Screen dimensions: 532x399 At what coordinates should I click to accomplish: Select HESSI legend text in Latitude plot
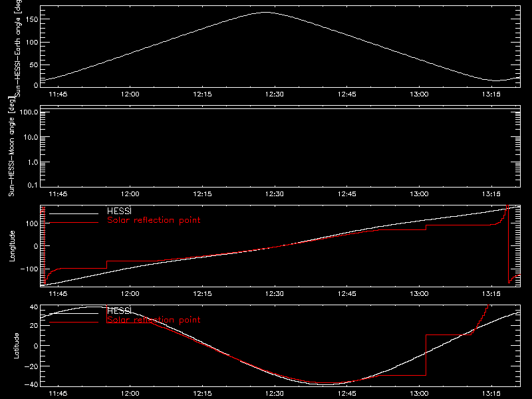[x=119, y=311]
